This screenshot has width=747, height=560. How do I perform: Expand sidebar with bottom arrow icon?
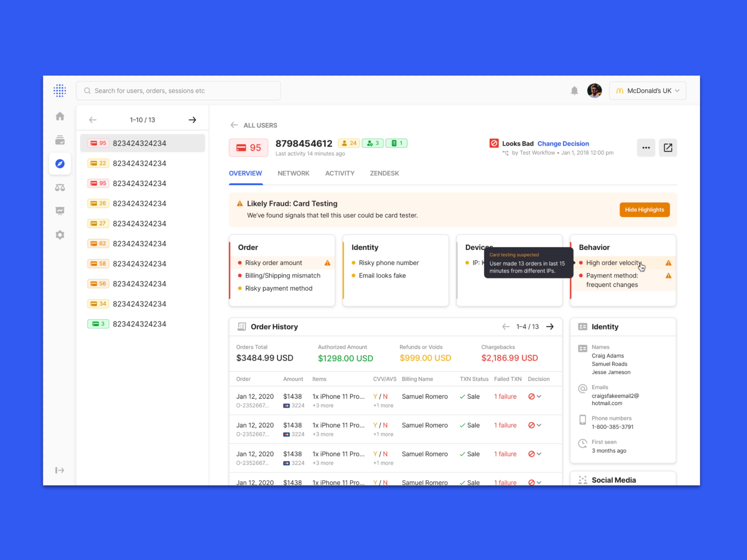coord(60,470)
